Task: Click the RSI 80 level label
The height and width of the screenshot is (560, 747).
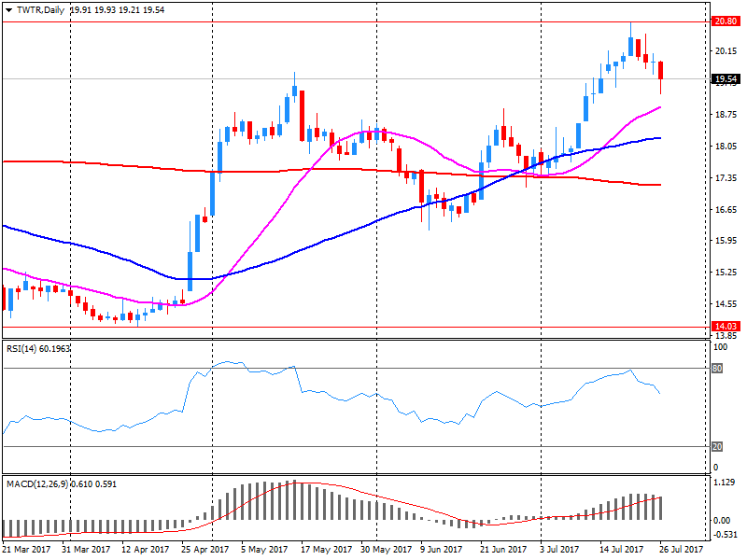Action: pyautogui.click(x=717, y=368)
